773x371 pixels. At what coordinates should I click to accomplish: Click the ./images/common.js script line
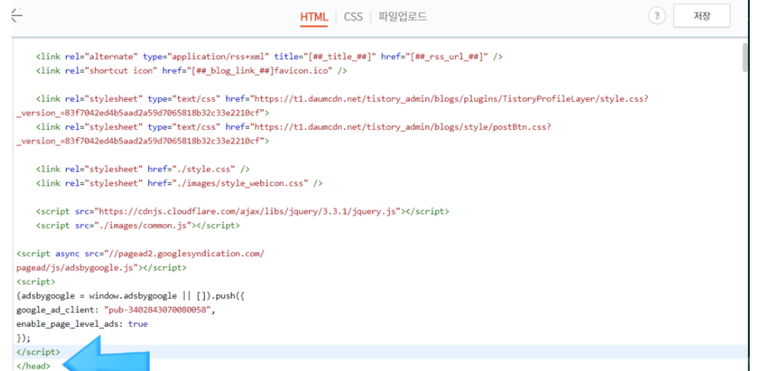click(138, 225)
